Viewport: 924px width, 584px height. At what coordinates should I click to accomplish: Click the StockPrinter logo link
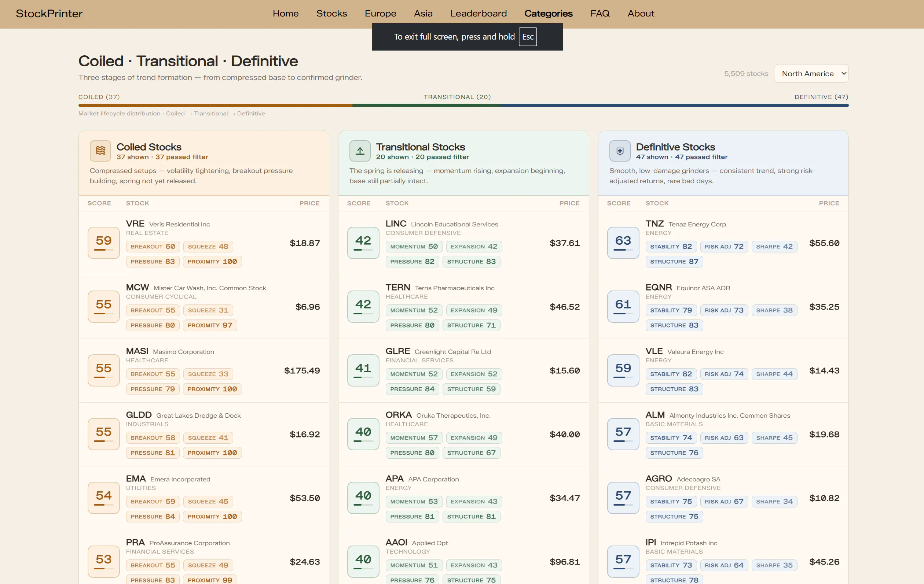49,14
